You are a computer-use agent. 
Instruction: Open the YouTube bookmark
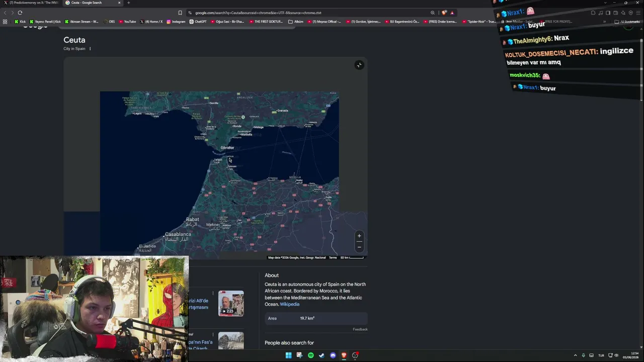tap(128, 22)
